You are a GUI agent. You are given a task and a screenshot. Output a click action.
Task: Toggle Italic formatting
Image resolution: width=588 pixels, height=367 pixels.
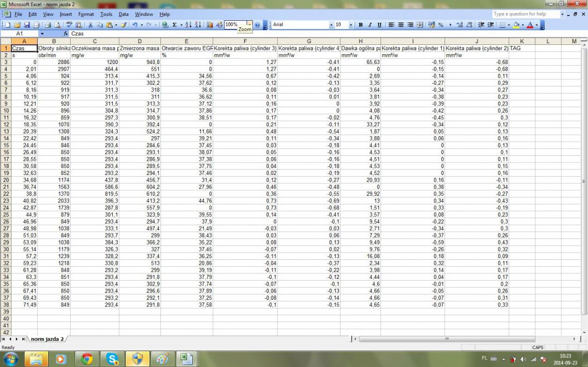click(x=370, y=25)
